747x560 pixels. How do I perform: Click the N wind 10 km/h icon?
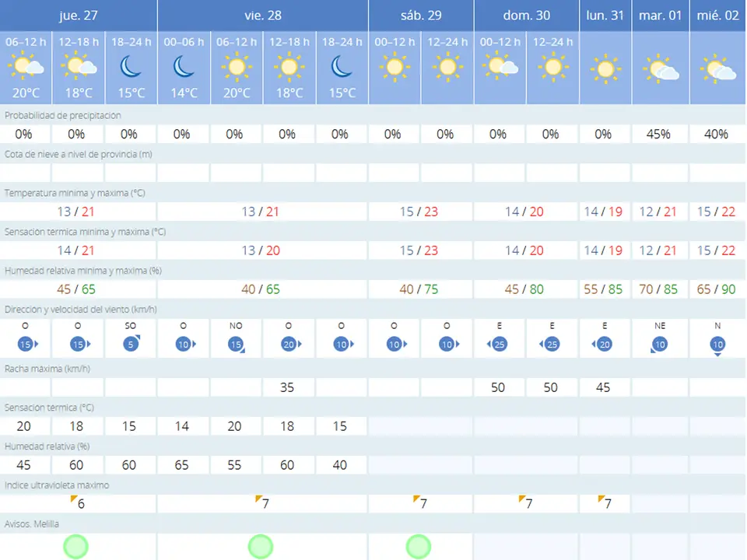[x=717, y=345]
